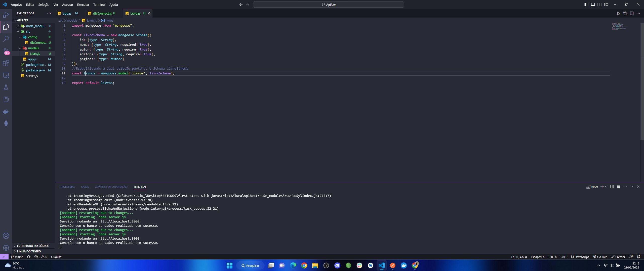The width and height of the screenshot is (644, 271).
Task: Create a new terminal with plus
Action: click(602, 187)
